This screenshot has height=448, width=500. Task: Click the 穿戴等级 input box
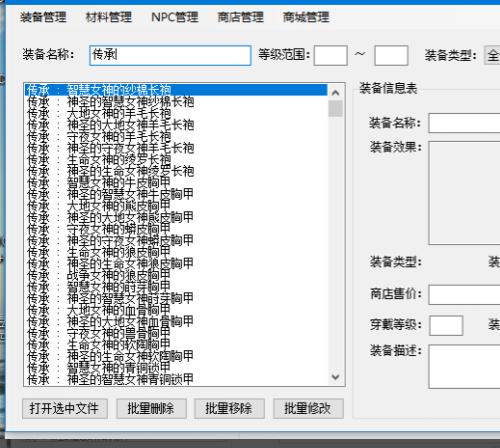point(446,325)
